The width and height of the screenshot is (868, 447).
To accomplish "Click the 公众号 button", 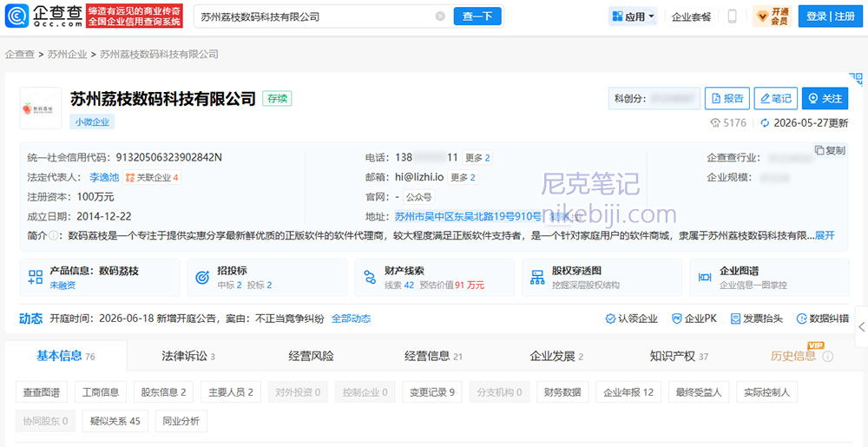I will 418,196.
